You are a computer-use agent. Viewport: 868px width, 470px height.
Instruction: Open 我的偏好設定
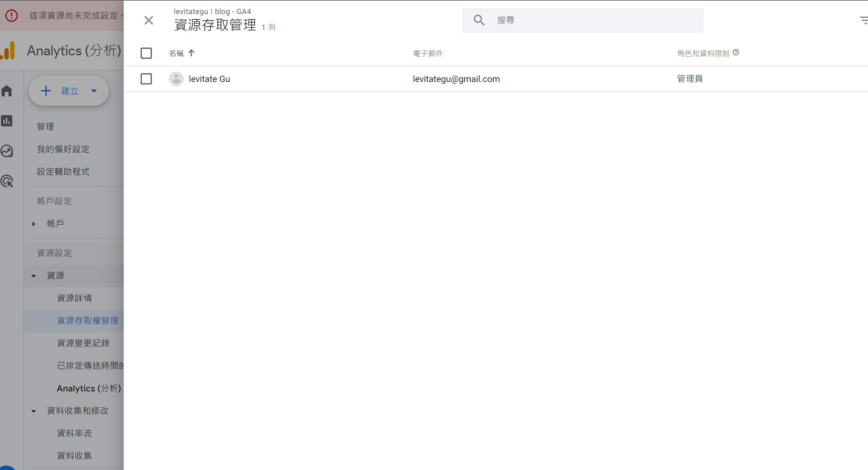[x=63, y=149]
